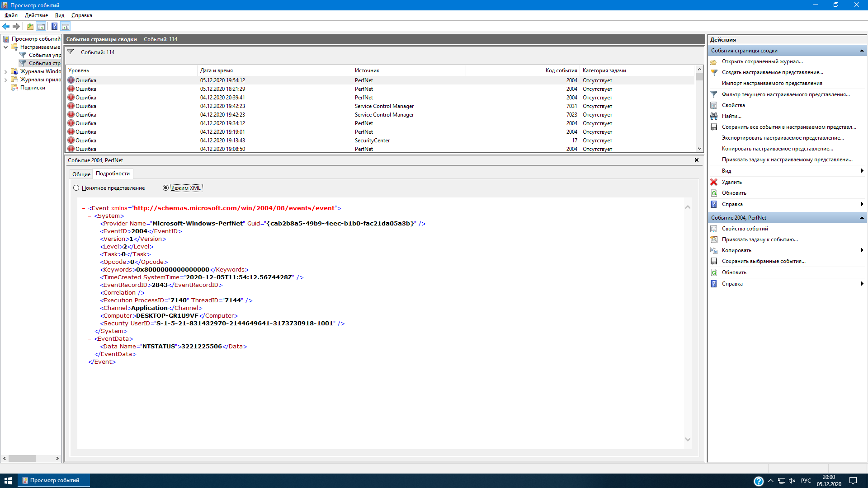This screenshot has height=488, width=868.
Task: Sort by the Дата и время column header
Action: coord(274,70)
